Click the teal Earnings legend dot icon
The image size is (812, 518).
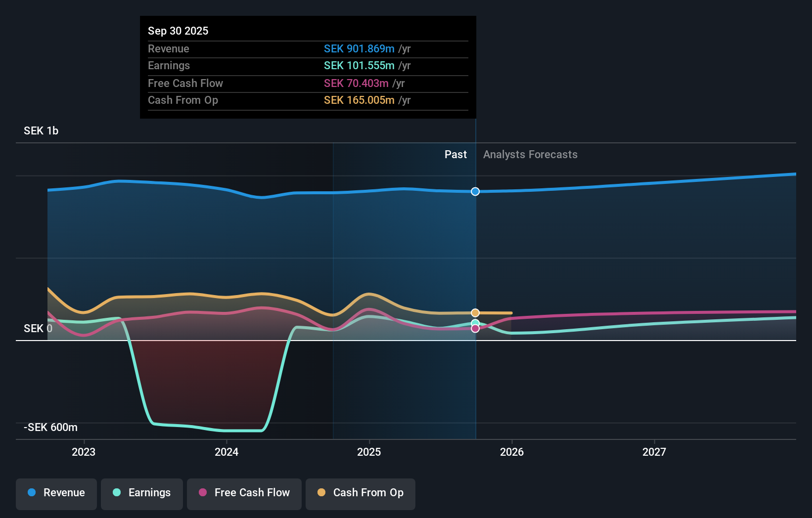tap(116, 493)
